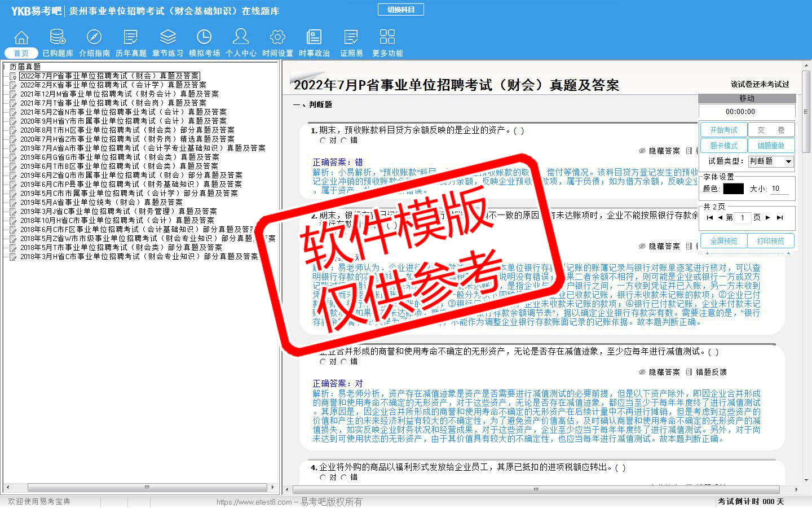Go to 个人中心 user profile icon
This screenshot has width=812, height=508.
241,37
